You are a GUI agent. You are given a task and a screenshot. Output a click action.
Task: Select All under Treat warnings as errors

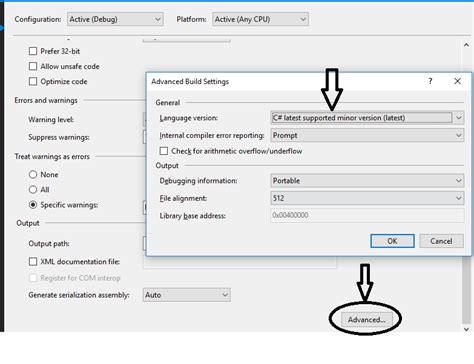(x=33, y=190)
